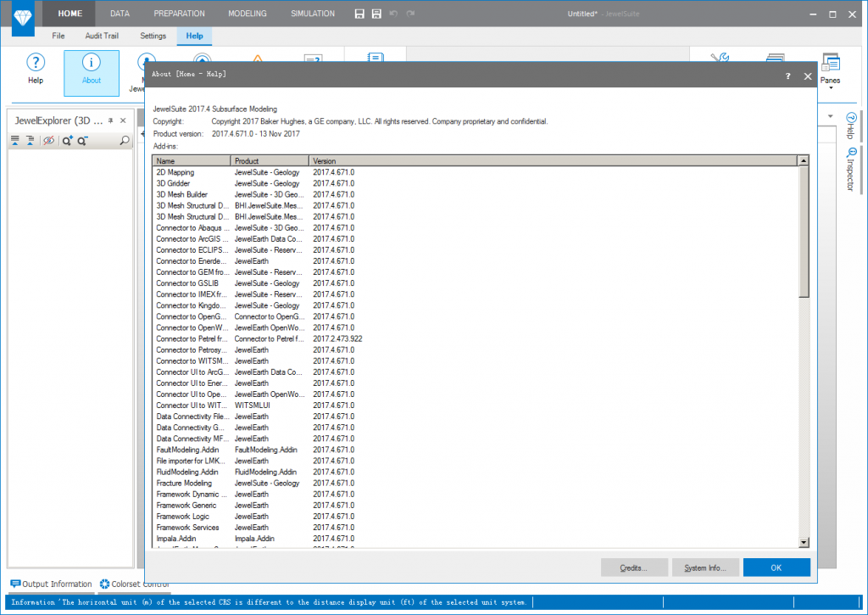This screenshot has height=615, width=868.
Task: Close the JewelExplorer panel
Action: click(x=123, y=120)
